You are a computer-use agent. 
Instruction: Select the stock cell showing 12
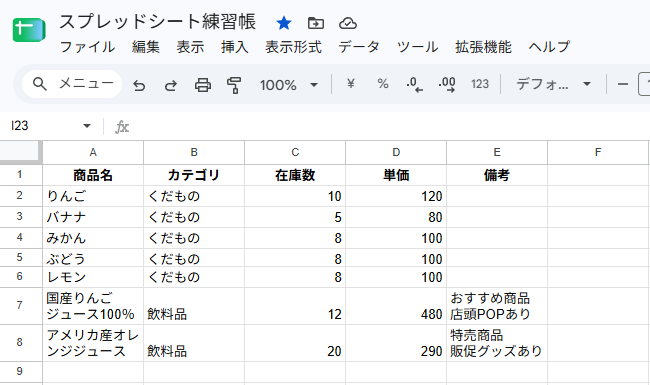(x=295, y=306)
